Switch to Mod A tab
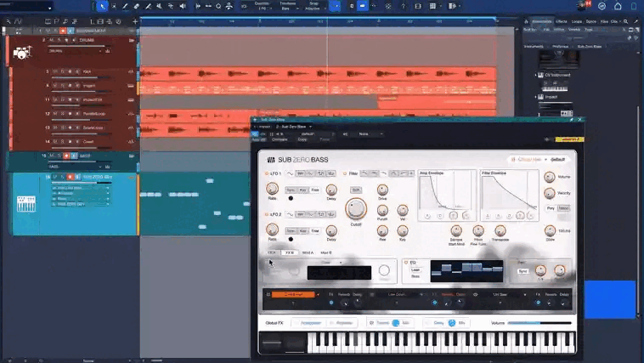The height and width of the screenshot is (363, 644). coord(308,252)
